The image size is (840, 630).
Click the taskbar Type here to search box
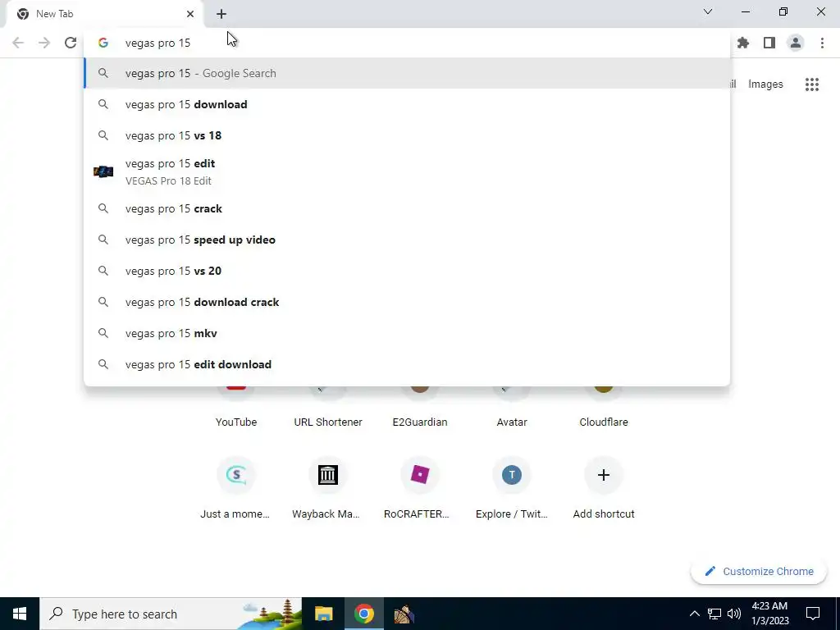pos(171,614)
